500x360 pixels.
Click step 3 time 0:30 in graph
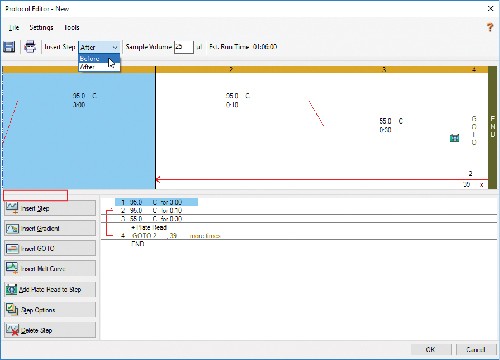(x=385, y=130)
